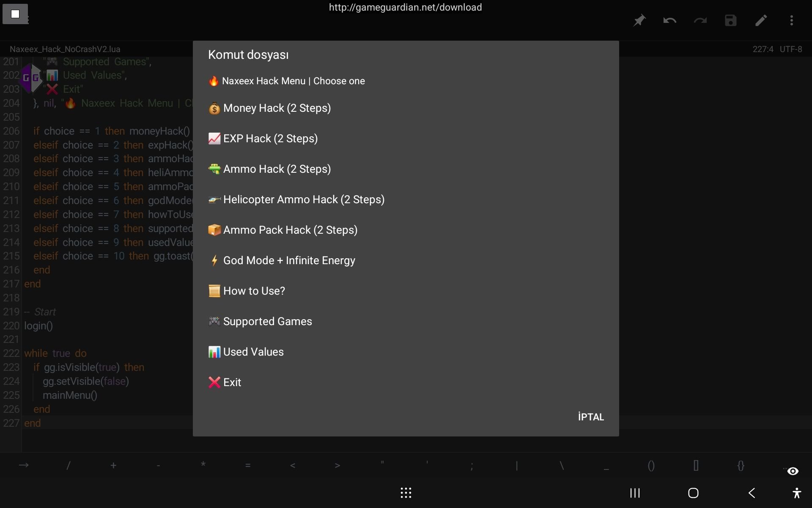Open the app drawer dots grid
The image size is (812, 508).
[406, 493]
